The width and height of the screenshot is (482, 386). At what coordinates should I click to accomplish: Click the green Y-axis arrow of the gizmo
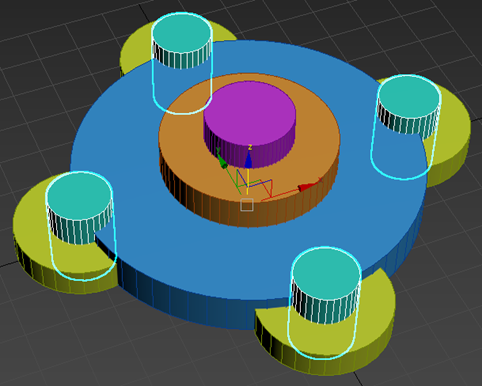click(222, 162)
